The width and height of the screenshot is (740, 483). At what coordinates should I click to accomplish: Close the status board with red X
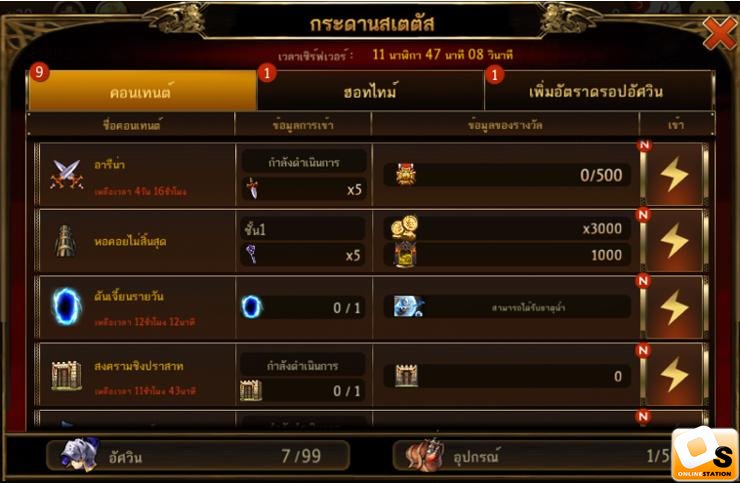[x=720, y=33]
